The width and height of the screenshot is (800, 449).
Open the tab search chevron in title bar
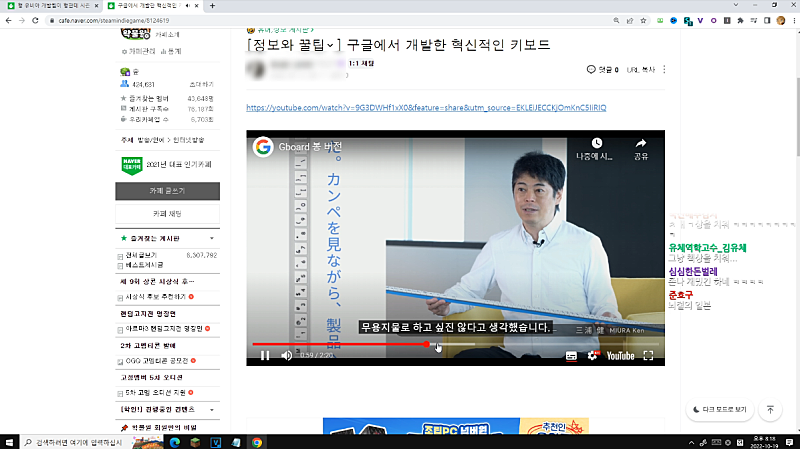tap(736, 5)
